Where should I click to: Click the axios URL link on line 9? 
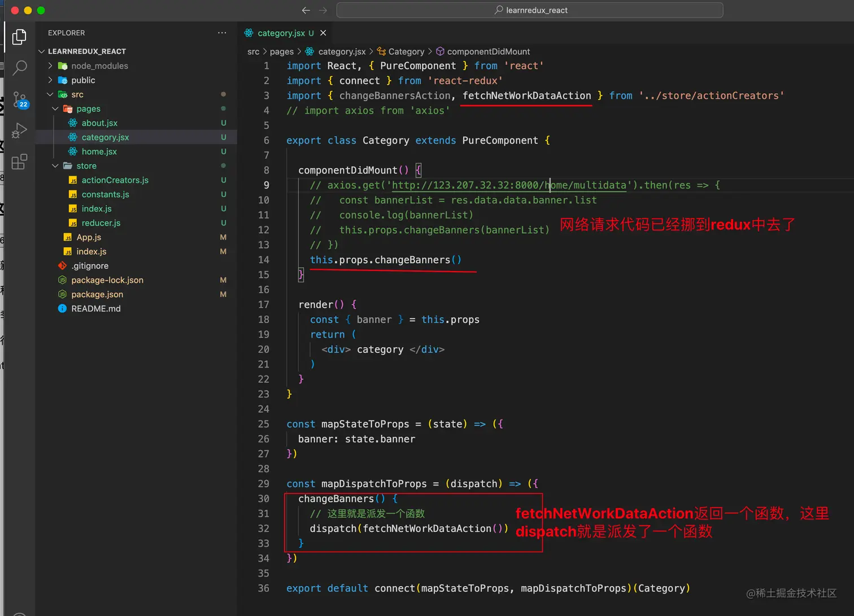point(509,185)
